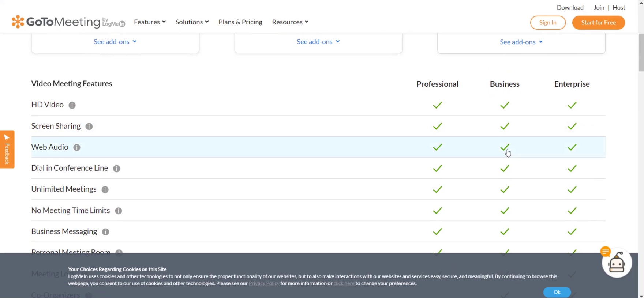The width and height of the screenshot is (644, 298).
Task: Click the info icon beside Screen Sharing
Action: point(89,127)
